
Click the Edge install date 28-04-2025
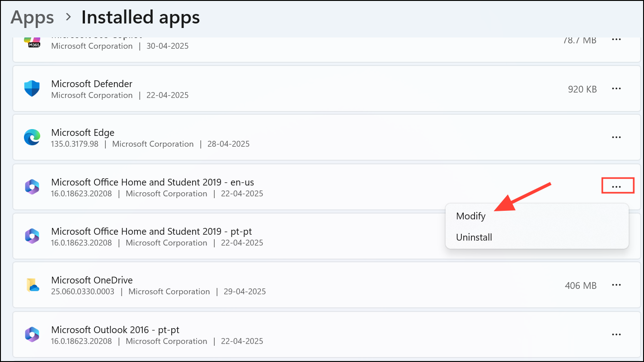pos(229,144)
